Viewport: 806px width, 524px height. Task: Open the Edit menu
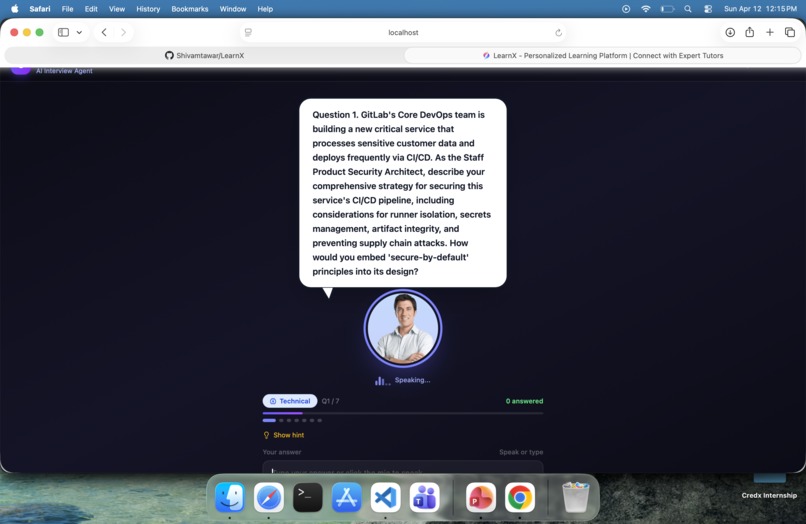point(91,9)
